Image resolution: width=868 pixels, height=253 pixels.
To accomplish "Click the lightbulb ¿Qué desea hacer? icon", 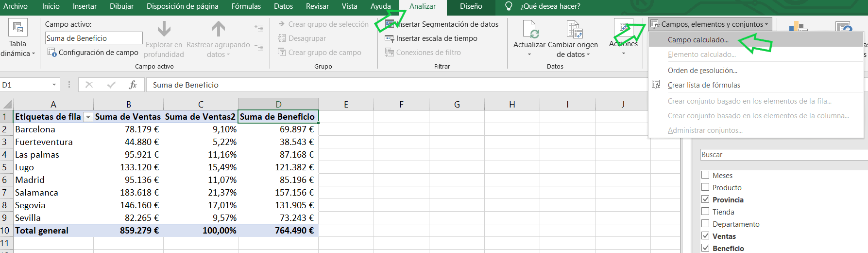I will click(509, 6).
